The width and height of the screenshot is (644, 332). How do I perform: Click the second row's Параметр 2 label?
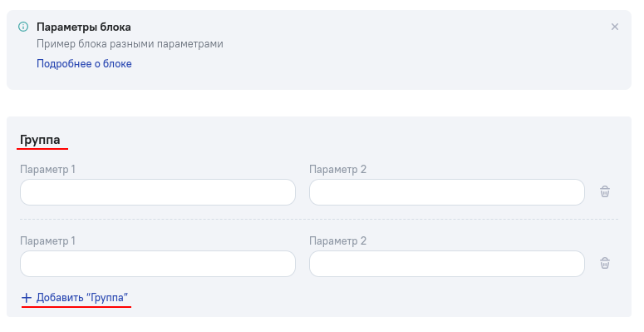(x=337, y=241)
